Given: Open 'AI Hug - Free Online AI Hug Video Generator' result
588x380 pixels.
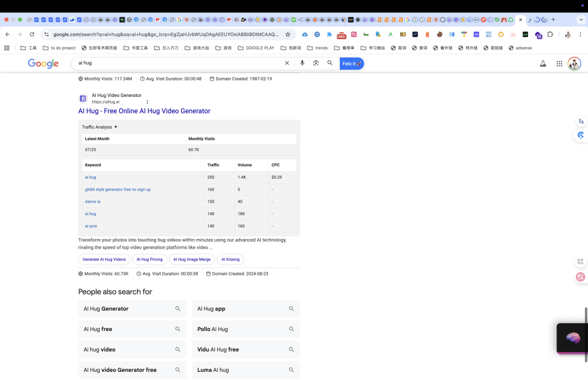Looking at the screenshot, I should pyautogui.click(x=144, y=111).
